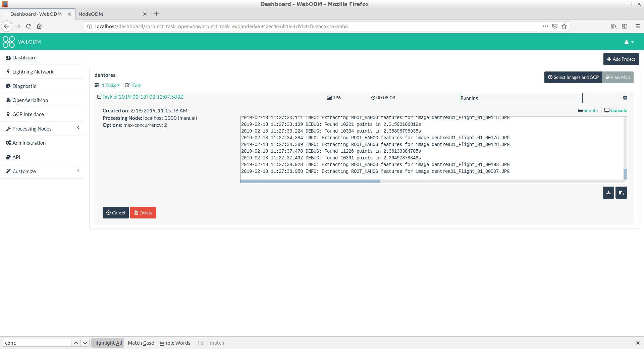The image size is (644, 349).
Task: Download the console output
Action: pos(608,193)
